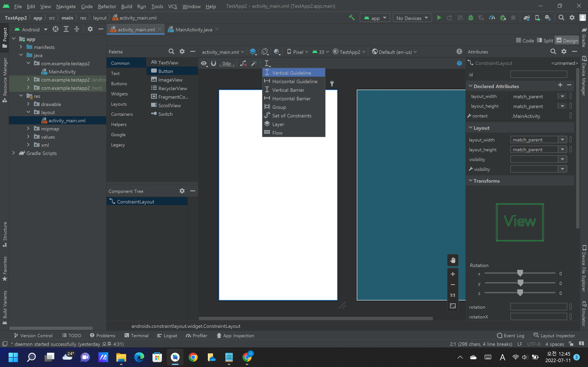This screenshot has width=588, height=367.
Task: Click the Zoom to Fit Screen icon
Action: 452,306
